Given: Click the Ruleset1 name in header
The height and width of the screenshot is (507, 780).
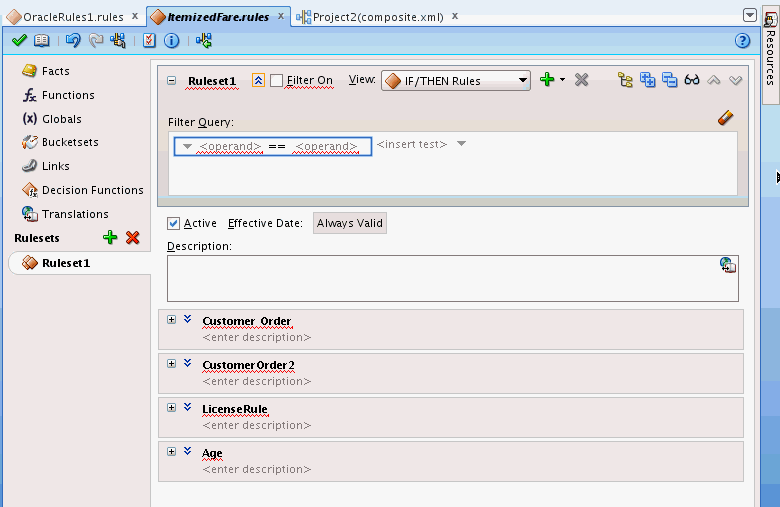Looking at the screenshot, I should click(x=212, y=81).
